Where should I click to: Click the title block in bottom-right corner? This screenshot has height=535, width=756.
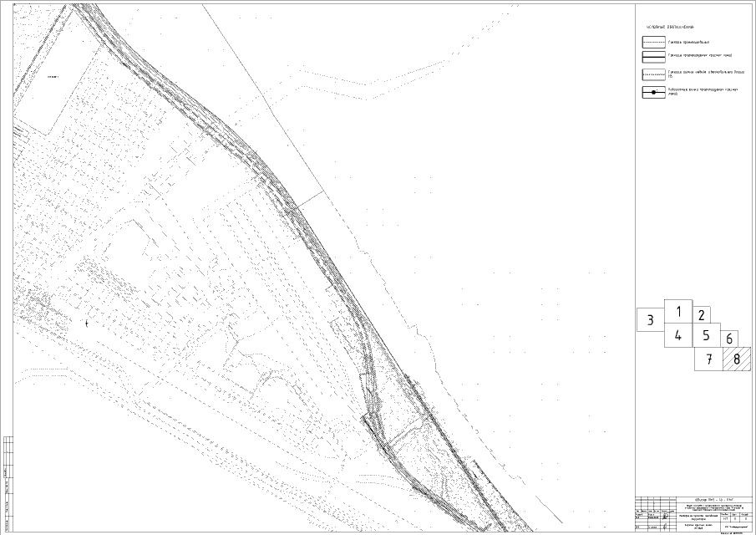[x=693, y=511]
